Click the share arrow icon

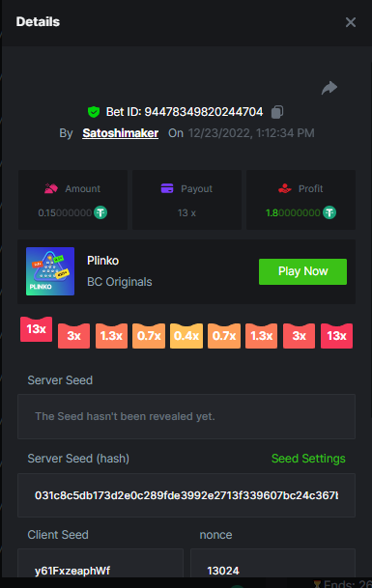pyautogui.click(x=329, y=88)
